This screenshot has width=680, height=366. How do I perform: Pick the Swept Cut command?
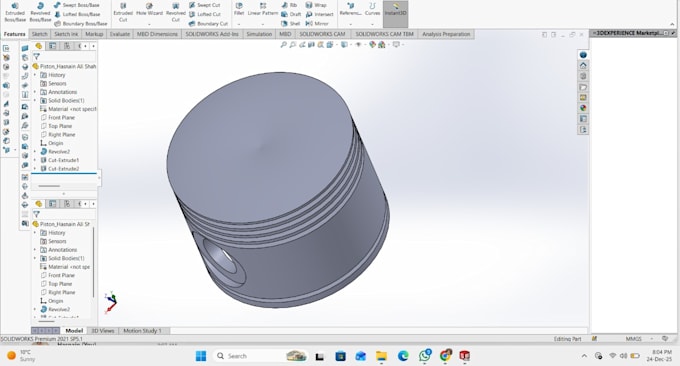click(x=204, y=5)
